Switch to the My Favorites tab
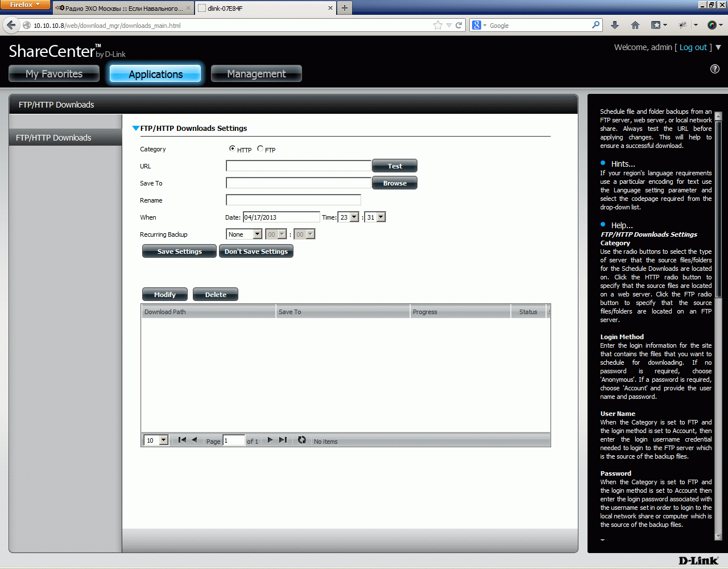Image resolution: width=728 pixels, height=569 pixels. [x=54, y=73]
